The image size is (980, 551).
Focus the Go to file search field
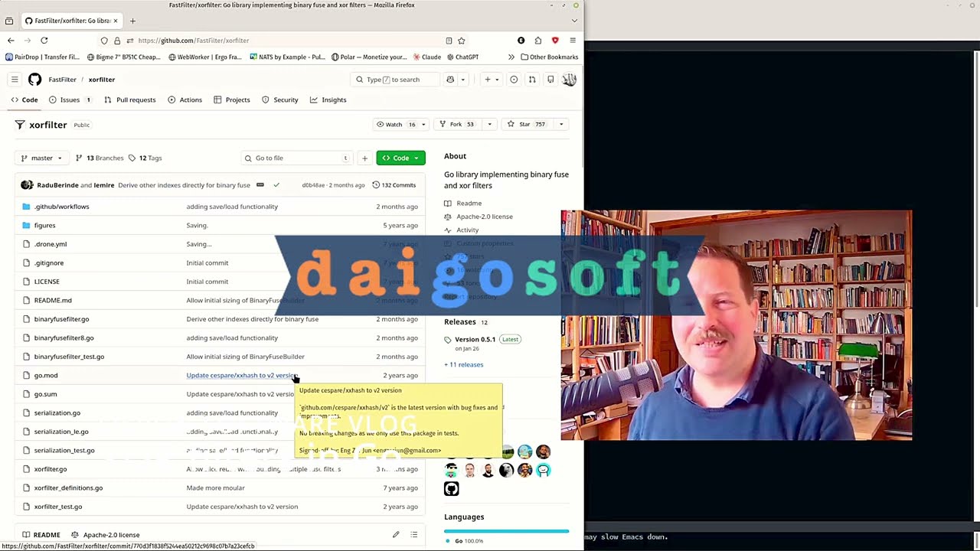pos(297,158)
